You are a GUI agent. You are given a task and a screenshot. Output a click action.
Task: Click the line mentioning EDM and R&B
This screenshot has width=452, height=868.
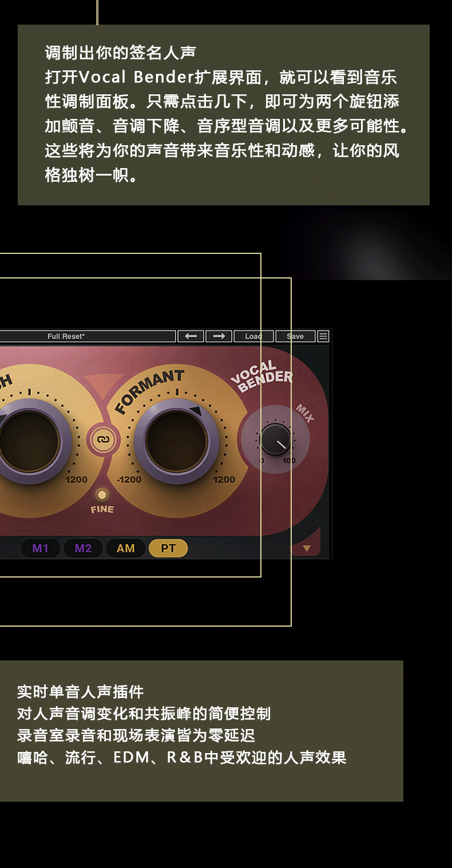point(182,758)
